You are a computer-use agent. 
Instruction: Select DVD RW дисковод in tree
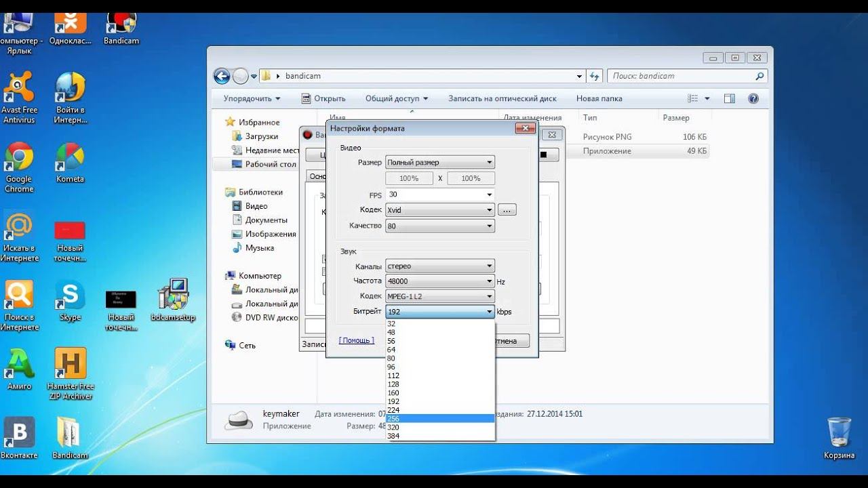pyautogui.click(x=264, y=317)
